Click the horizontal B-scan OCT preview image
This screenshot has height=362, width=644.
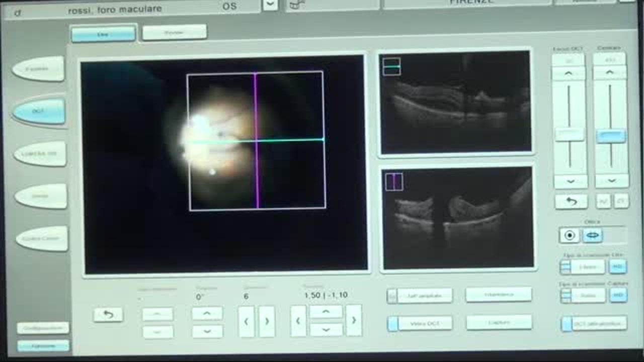455,102
